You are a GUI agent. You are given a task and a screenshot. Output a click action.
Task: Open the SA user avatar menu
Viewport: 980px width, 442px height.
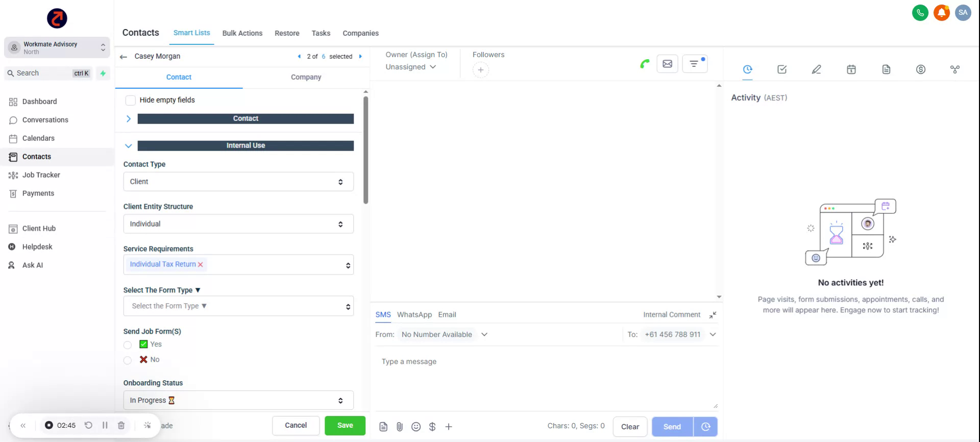(x=963, y=13)
